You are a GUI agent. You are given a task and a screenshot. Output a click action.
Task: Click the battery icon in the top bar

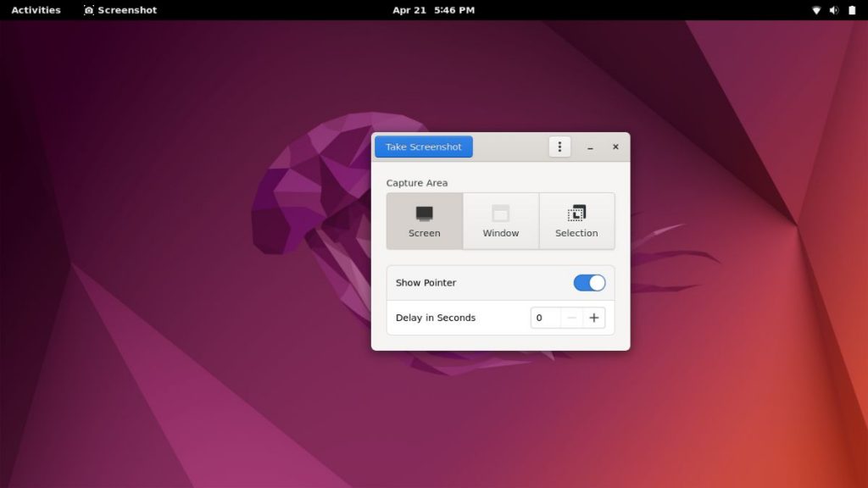[x=850, y=10]
